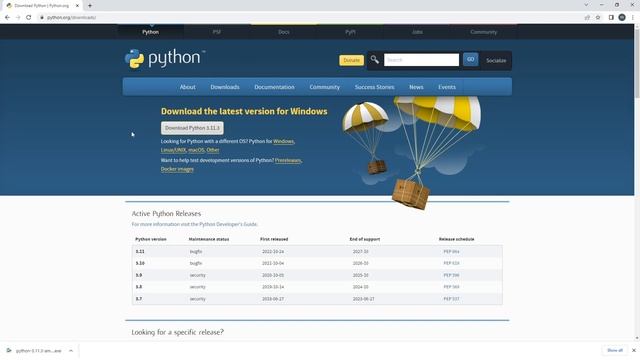Expand the download item options chevron
This screenshot has height=360, width=640.
(x=71, y=350)
